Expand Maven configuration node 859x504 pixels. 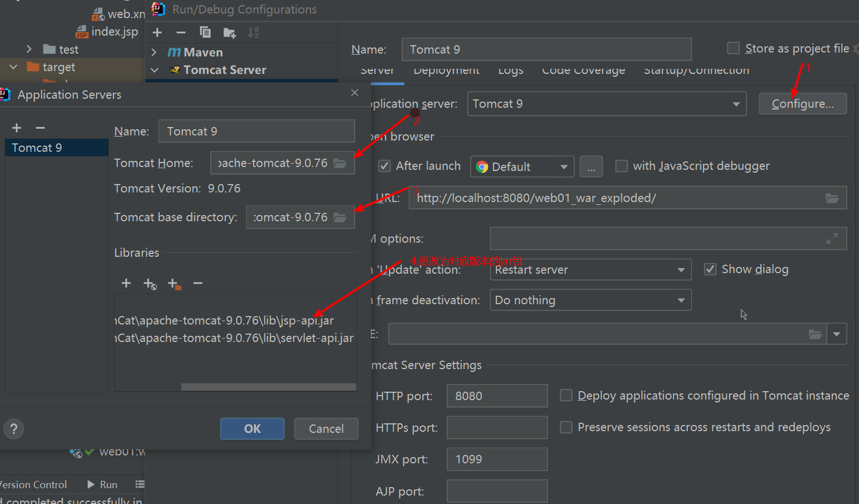click(154, 52)
